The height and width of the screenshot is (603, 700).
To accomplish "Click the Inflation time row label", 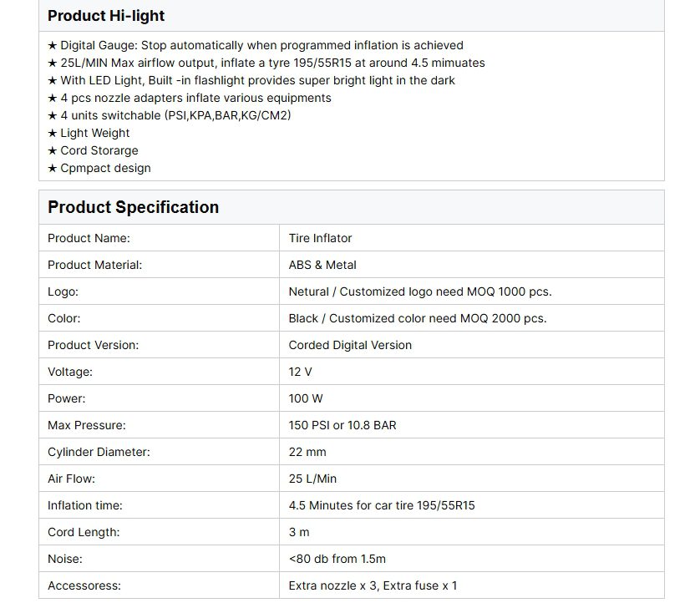I will (85, 505).
